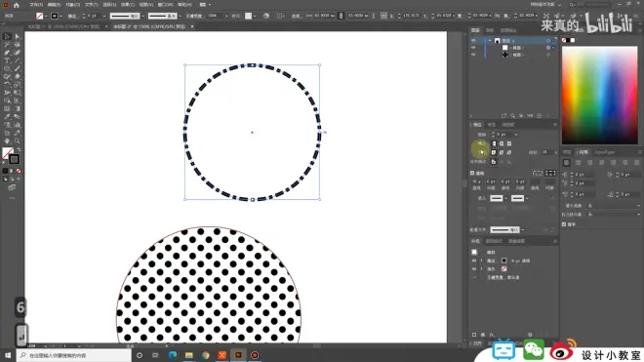Viewport: 644px width, 362px height.
Task: Select the Paintbrush tool
Action: coord(18,68)
